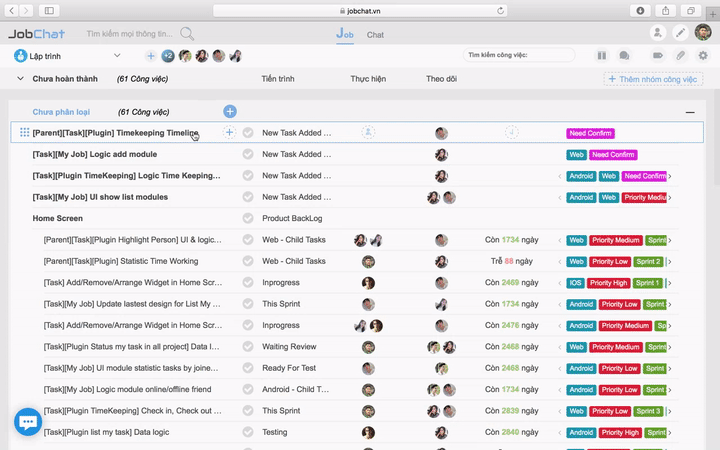Viewport: 720px width, 450px height.
Task: Open the floating chat support button
Action: point(28,422)
